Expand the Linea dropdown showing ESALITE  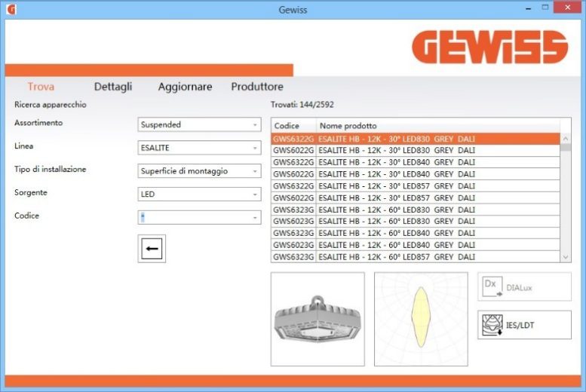click(199, 148)
